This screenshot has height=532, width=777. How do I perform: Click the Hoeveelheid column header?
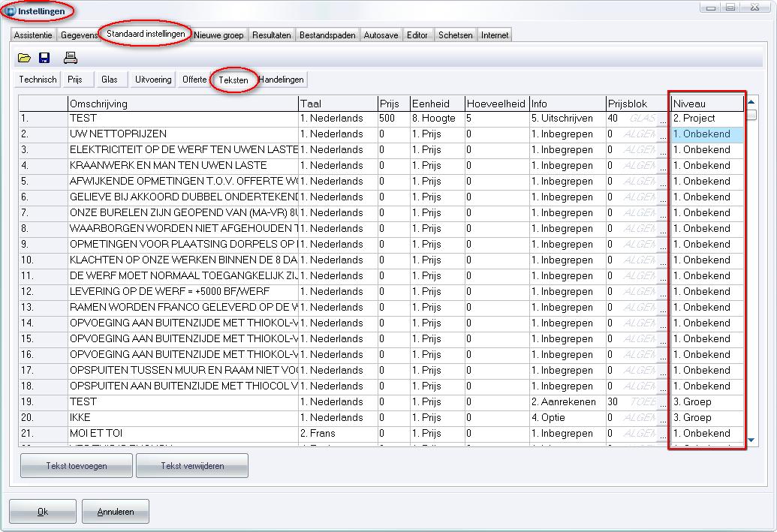(x=496, y=104)
